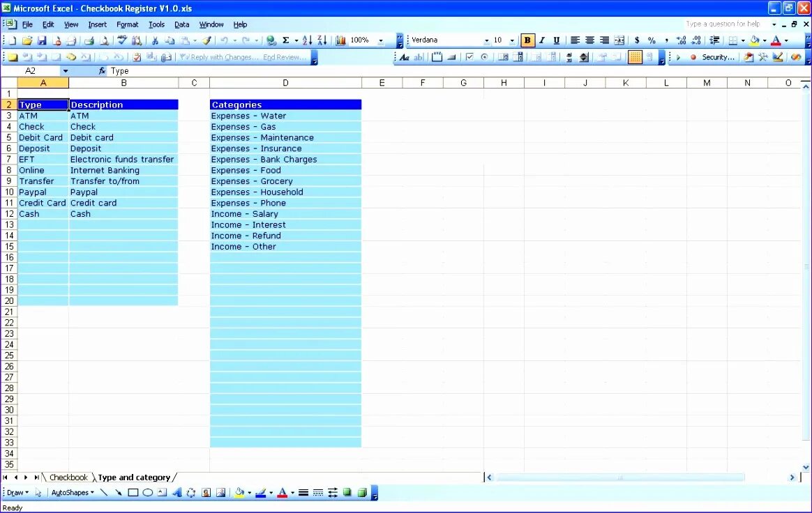Choose Line Color on Drawing toolbar
This screenshot has width=812, height=513.
[x=261, y=493]
